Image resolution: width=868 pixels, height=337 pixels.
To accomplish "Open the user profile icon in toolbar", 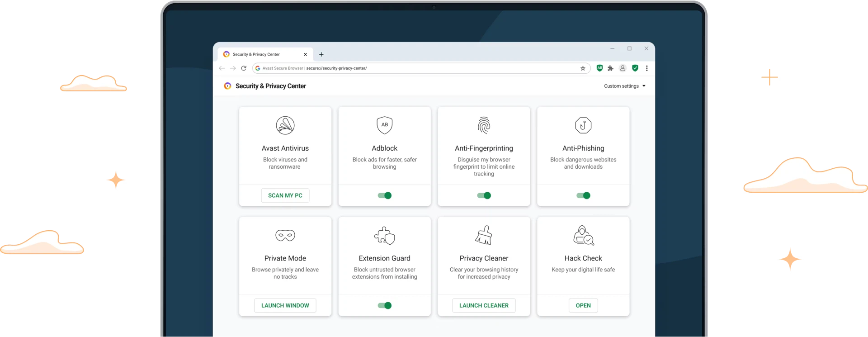I will [x=623, y=68].
